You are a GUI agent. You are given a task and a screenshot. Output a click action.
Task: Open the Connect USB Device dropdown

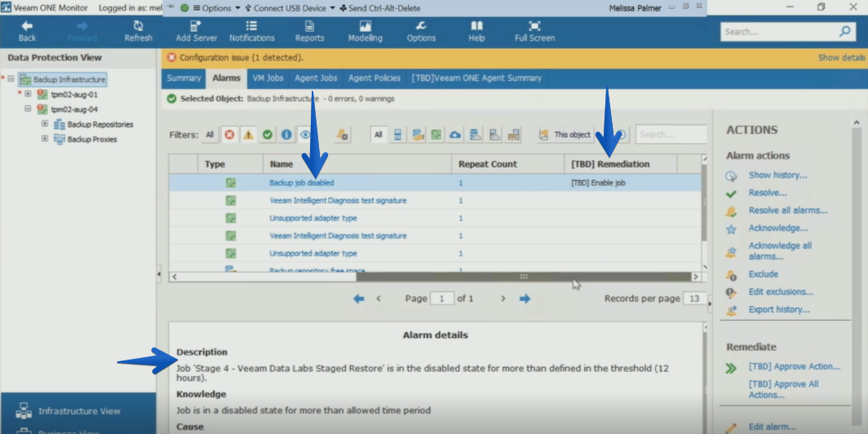pos(290,8)
